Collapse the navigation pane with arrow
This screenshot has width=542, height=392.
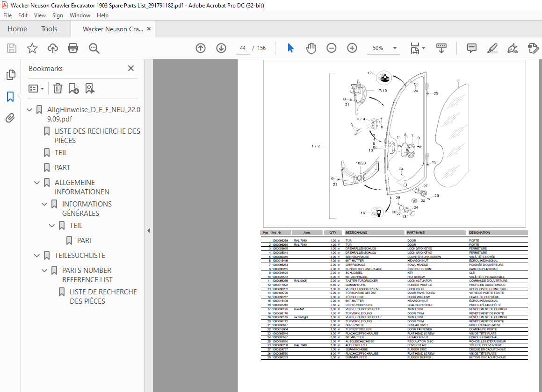(x=149, y=230)
